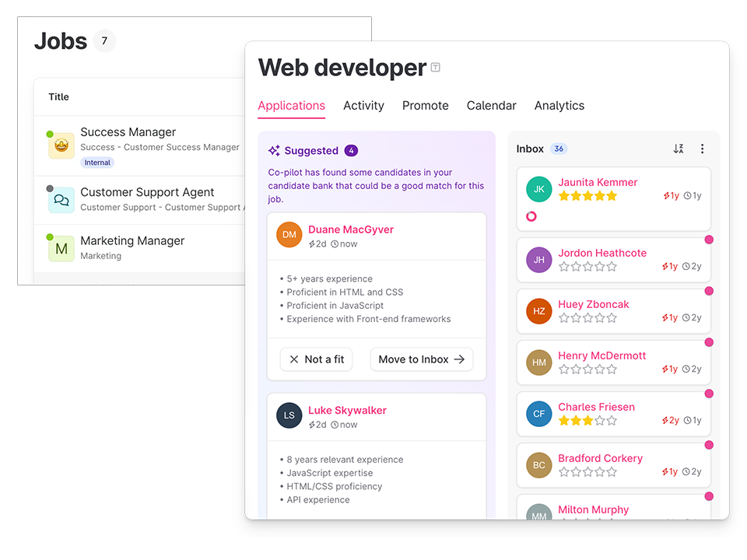Click Jaunita Kemmer's JK avatar
This screenshot has width=747, height=560.
[x=539, y=189]
